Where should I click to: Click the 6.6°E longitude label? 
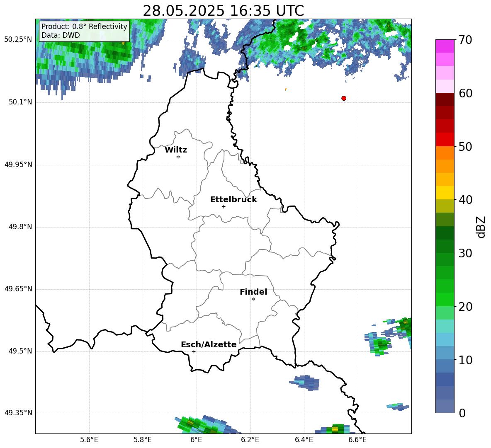click(x=357, y=440)
